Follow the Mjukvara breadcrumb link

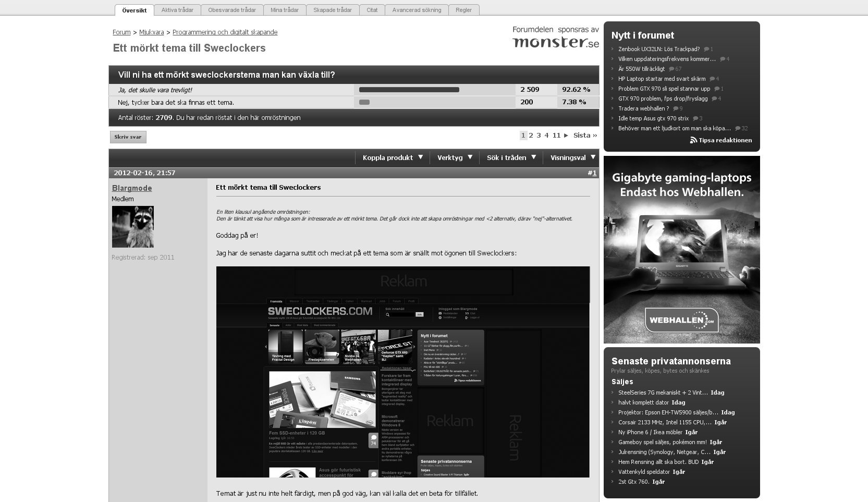[151, 32]
